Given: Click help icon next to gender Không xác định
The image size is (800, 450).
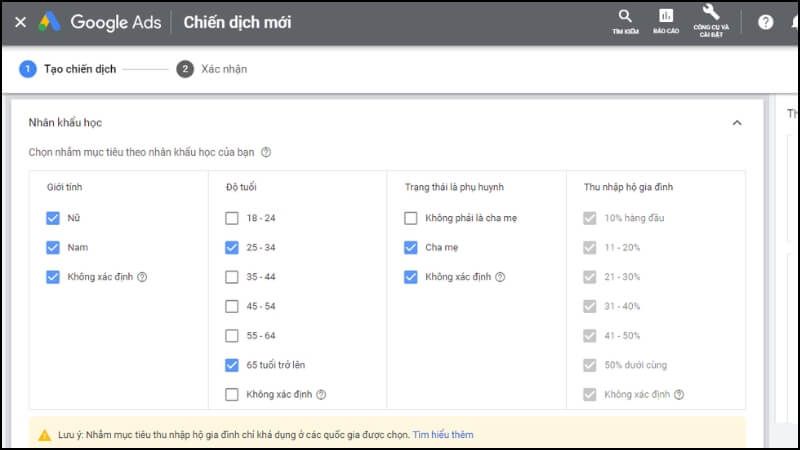Looking at the screenshot, I should 142,277.
